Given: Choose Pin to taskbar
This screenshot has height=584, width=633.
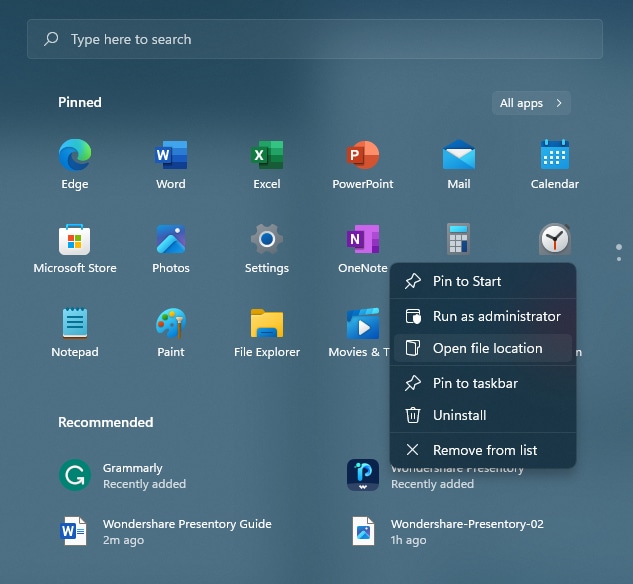Looking at the screenshot, I should [483, 383].
